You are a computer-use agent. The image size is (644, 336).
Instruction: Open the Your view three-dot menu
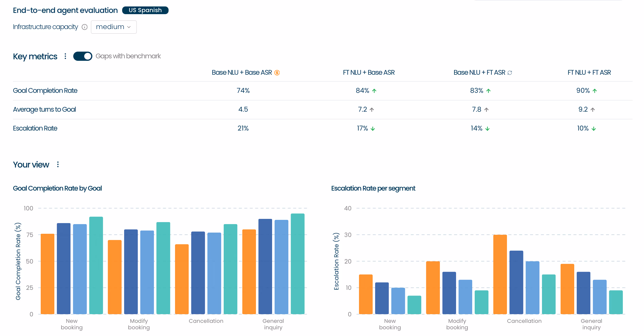click(58, 164)
